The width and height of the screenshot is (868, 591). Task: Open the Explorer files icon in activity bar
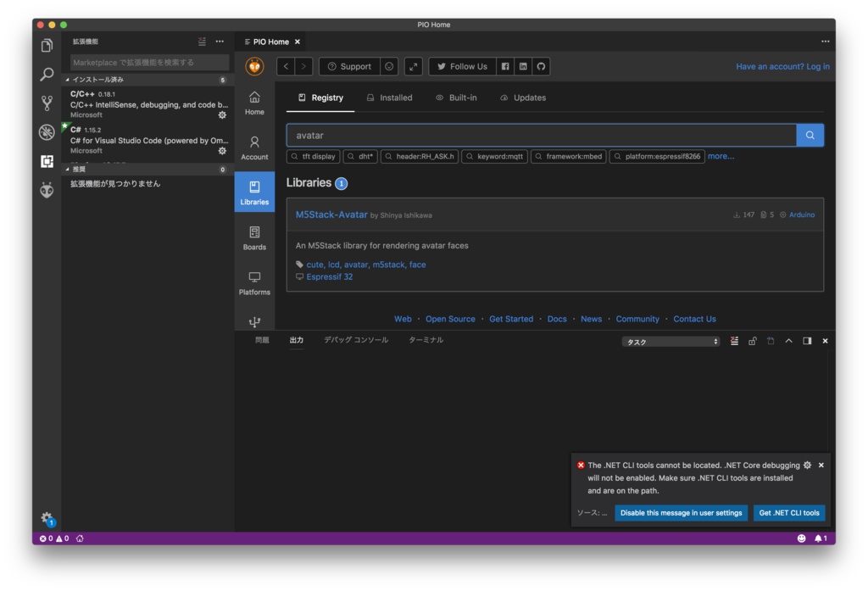47,45
